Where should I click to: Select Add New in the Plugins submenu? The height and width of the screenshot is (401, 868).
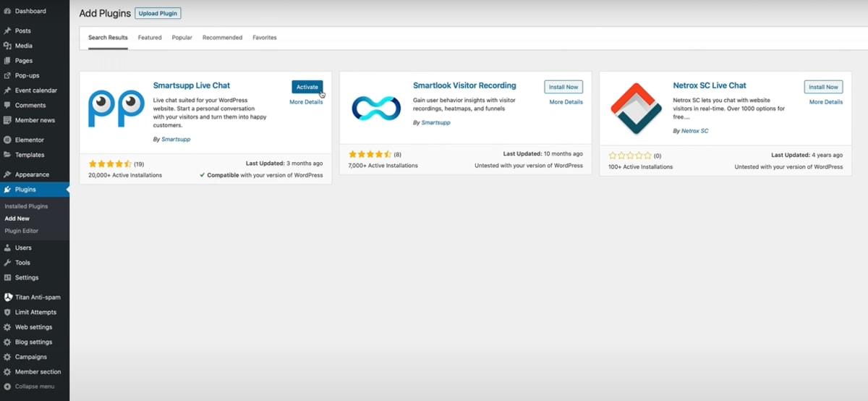click(17, 219)
